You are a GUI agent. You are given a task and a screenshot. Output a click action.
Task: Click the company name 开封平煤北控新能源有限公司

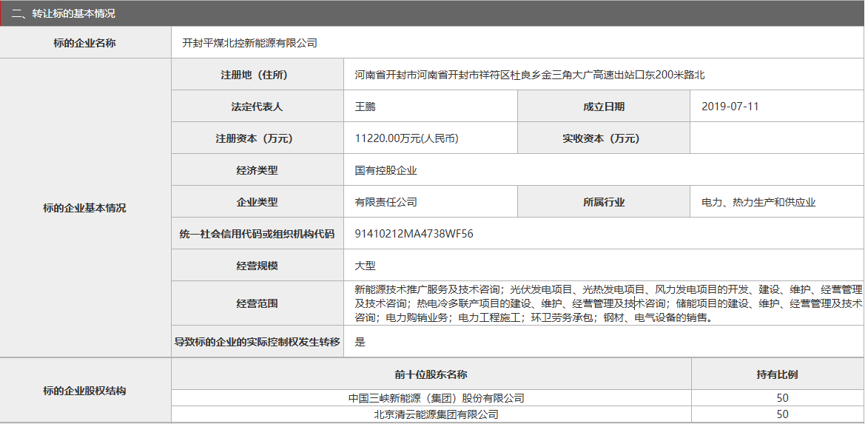tap(250, 43)
